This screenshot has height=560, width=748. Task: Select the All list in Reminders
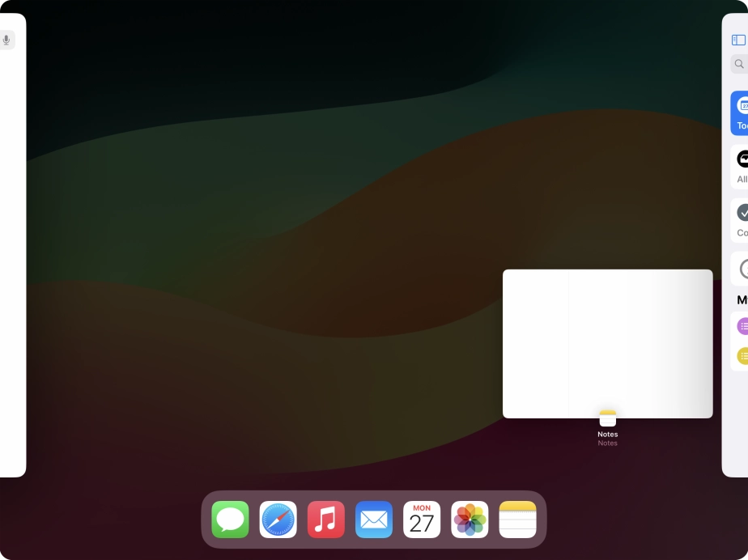pos(739,167)
